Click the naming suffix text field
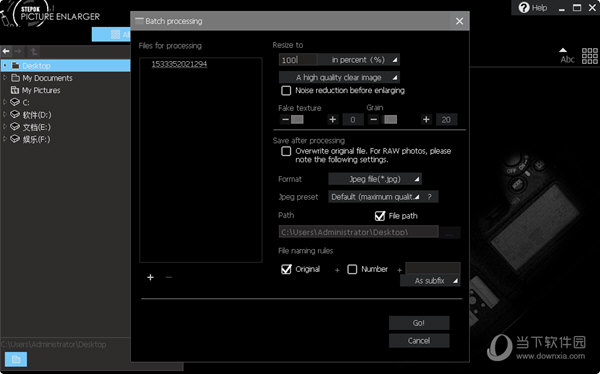 [x=433, y=268]
